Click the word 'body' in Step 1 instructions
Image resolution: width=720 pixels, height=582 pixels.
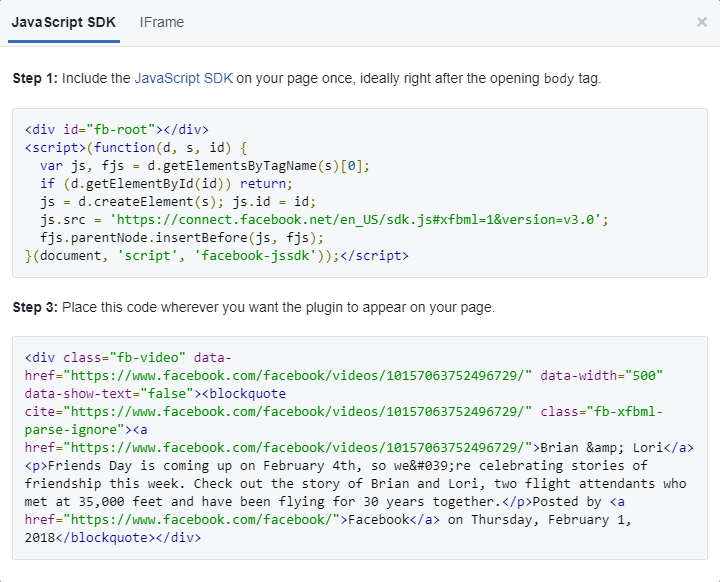click(x=559, y=78)
